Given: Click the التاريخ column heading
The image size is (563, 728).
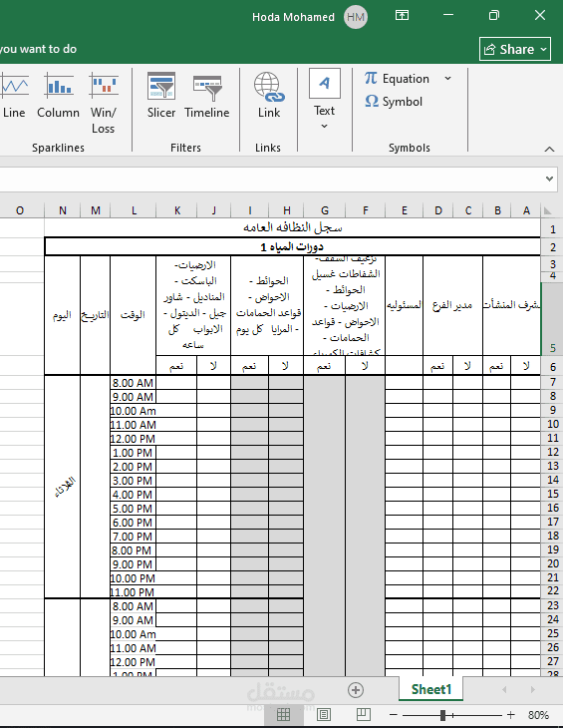Looking at the screenshot, I should pyautogui.click(x=95, y=315).
